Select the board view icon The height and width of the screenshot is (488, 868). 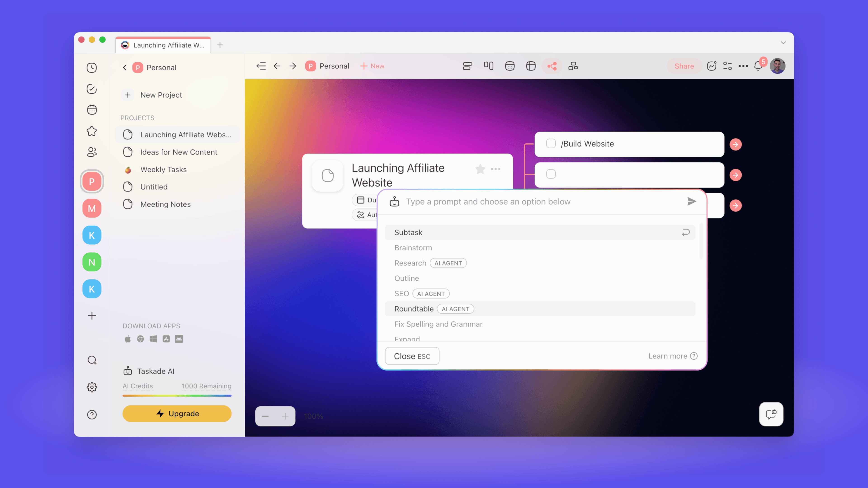click(x=488, y=66)
